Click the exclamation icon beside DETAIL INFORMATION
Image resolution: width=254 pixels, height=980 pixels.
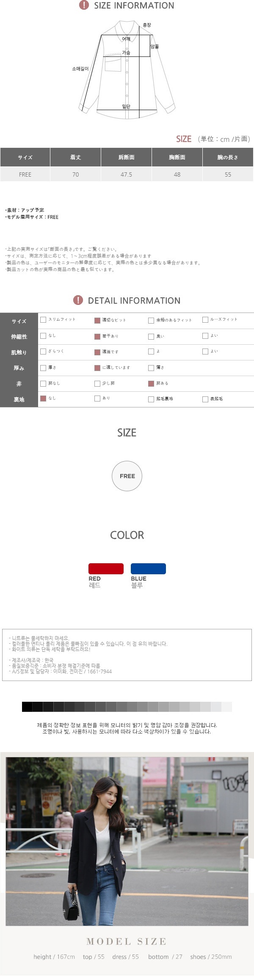tap(78, 300)
